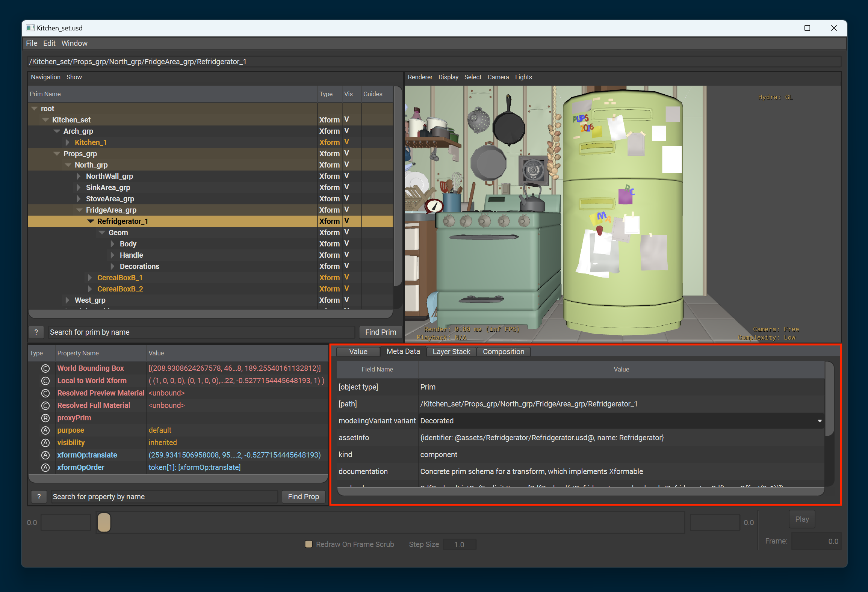This screenshot has height=592, width=868.
Task: Switch to the Layer Stack tab
Action: click(x=451, y=352)
